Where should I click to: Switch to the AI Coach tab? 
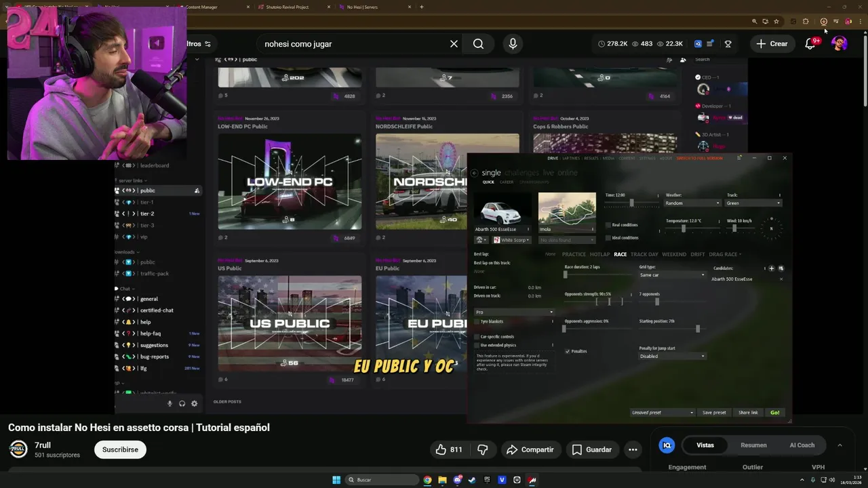(x=802, y=445)
